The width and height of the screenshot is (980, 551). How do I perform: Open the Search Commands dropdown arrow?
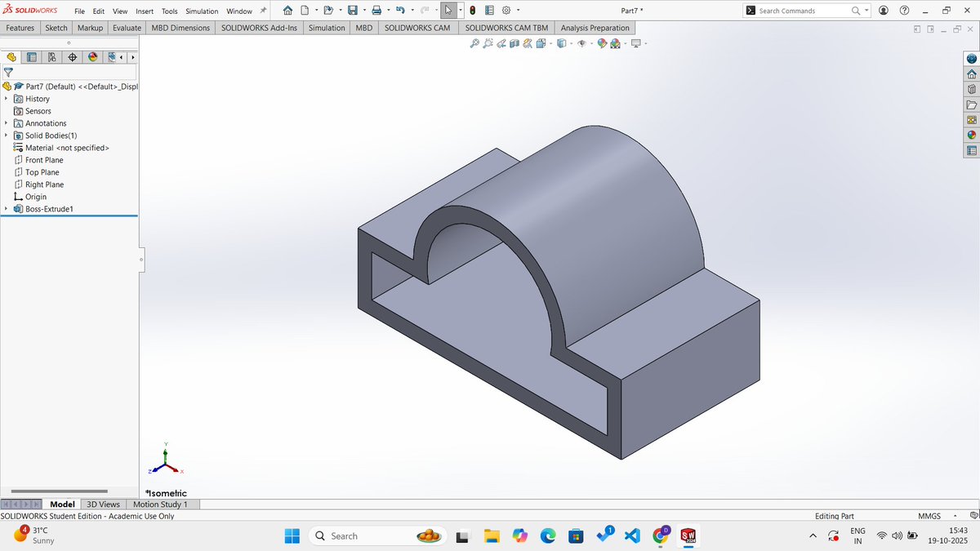coord(866,11)
